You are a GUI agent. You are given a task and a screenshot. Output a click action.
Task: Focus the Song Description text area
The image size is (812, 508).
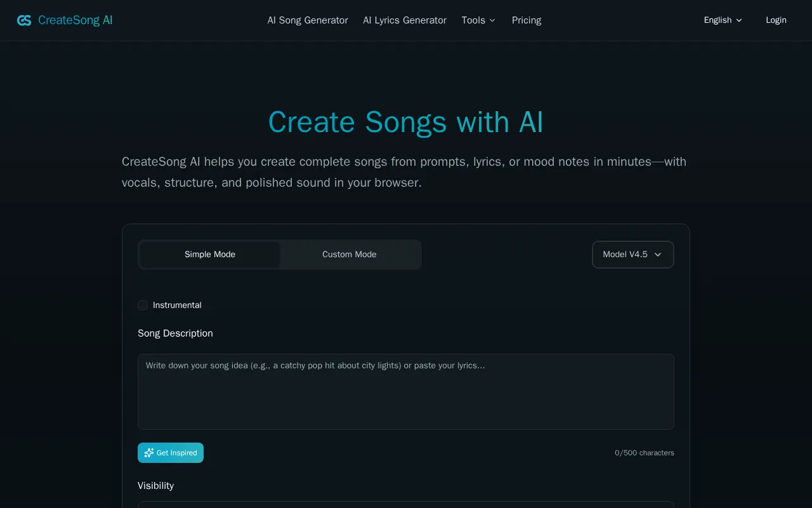pyautogui.click(x=406, y=392)
